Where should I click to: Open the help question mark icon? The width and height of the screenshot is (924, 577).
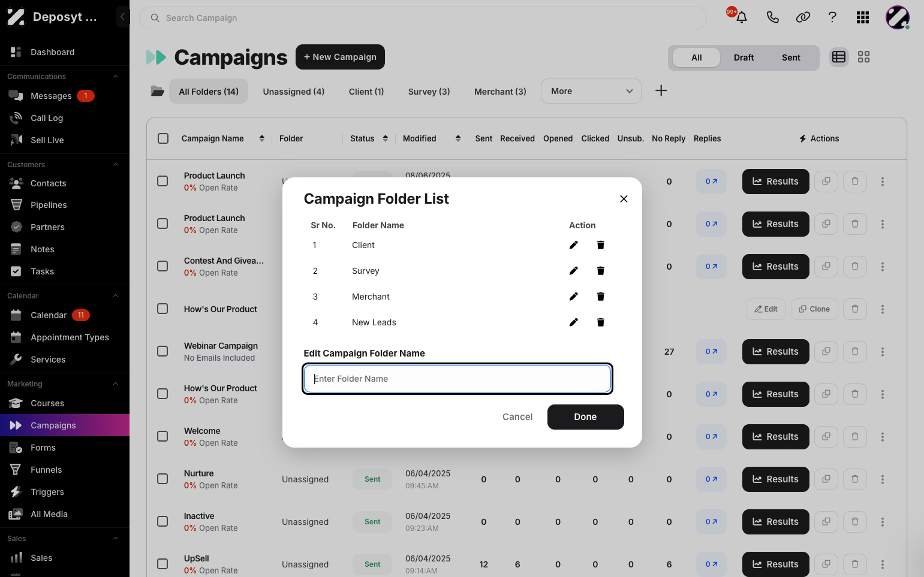[832, 17]
